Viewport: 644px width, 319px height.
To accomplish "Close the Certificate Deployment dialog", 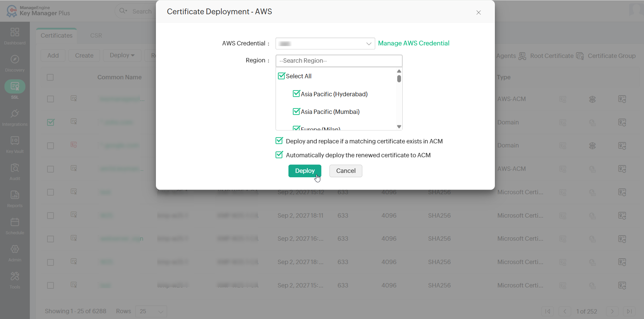I will [x=479, y=13].
